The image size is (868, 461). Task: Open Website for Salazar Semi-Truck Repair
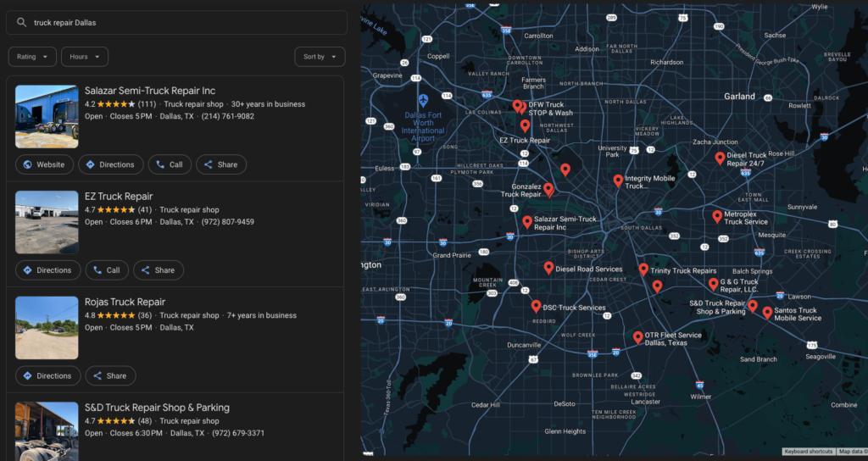point(44,164)
